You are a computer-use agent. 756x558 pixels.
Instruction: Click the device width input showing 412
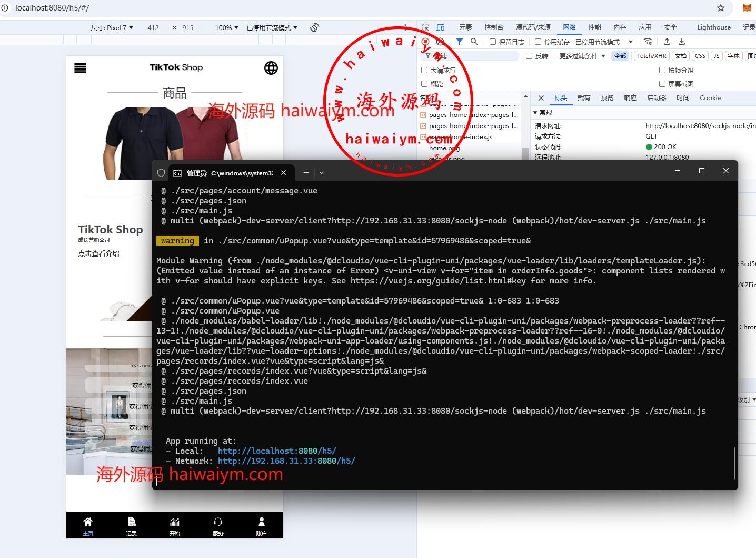click(x=153, y=27)
